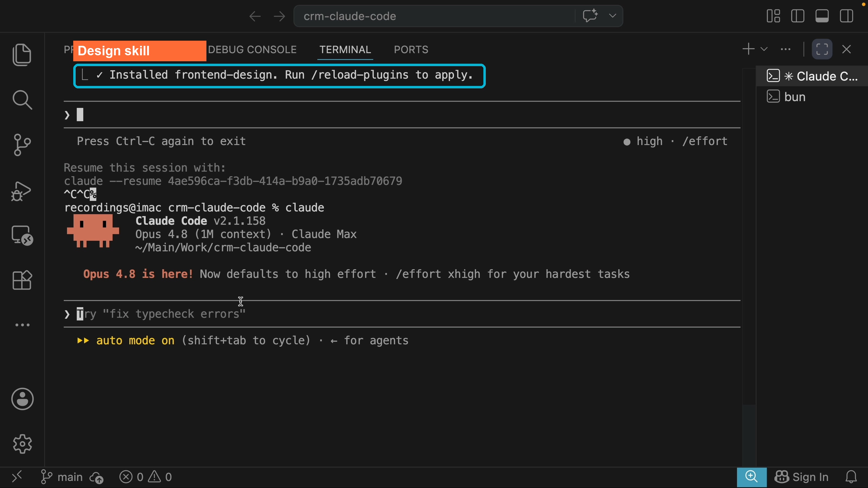Switch to the DEBUG CONSOLE tab
The width and height of the screenshot is (868, 488).
pos(252,50)
